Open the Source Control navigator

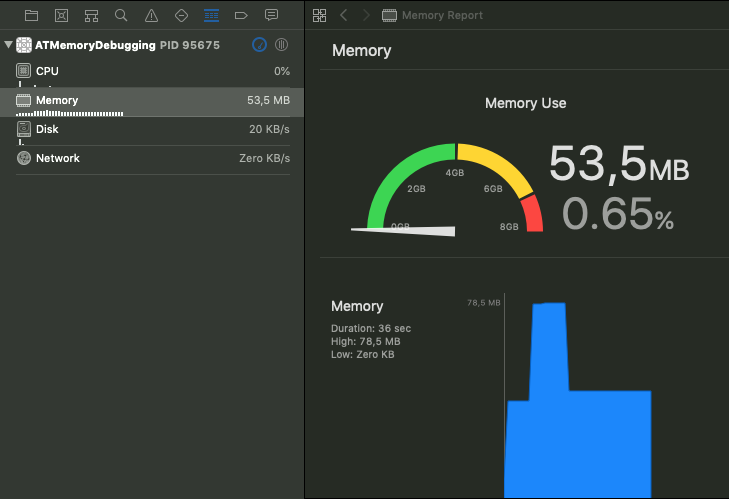coord(62,16)
